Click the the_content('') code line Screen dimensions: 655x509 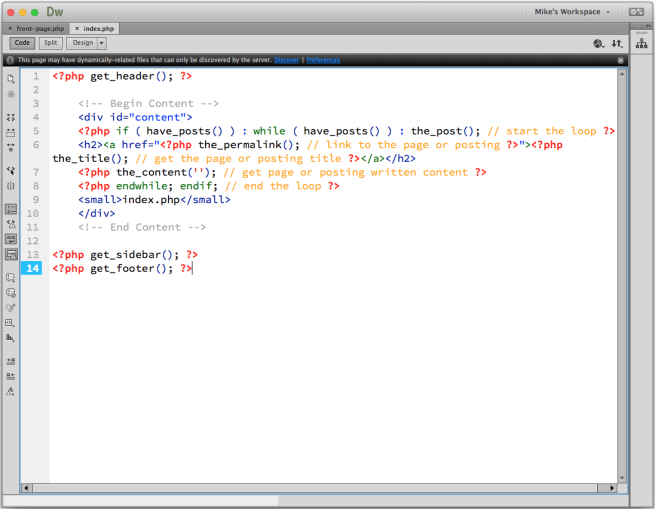(282, 173)
